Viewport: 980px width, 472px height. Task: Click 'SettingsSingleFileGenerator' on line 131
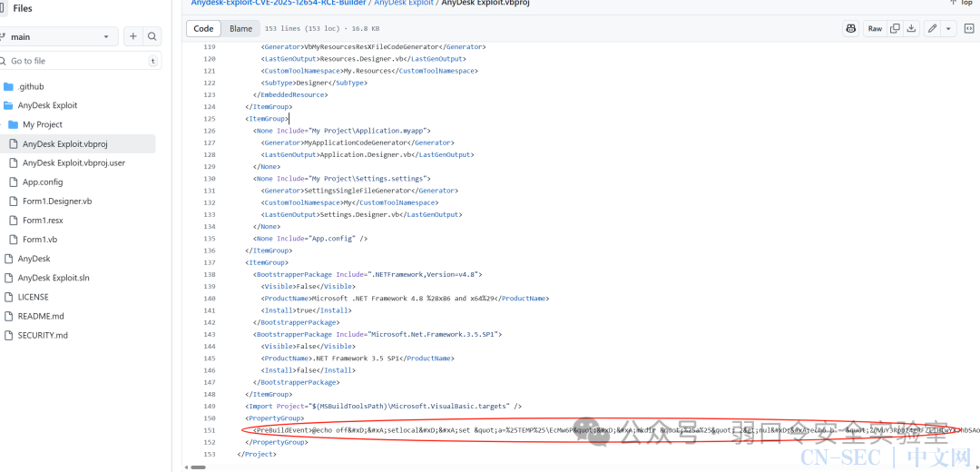point(358,191)
